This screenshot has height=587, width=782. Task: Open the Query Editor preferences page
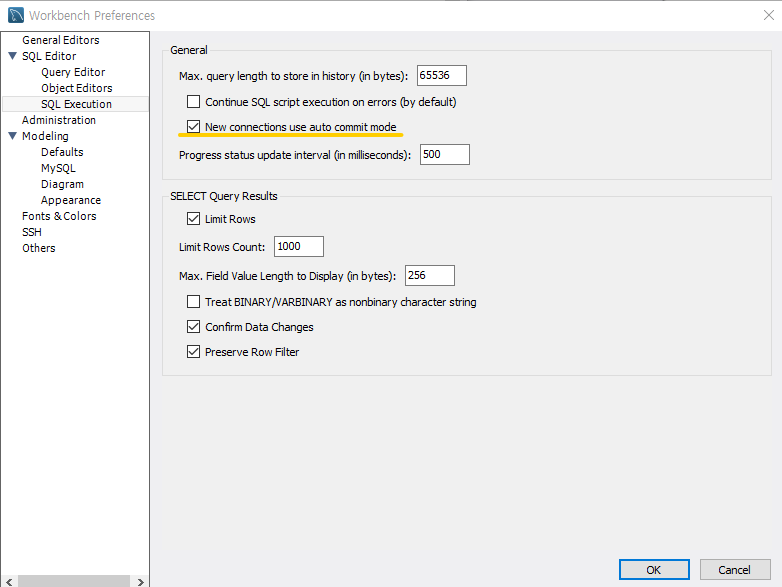pyautogui.click(x=73, y=72)
